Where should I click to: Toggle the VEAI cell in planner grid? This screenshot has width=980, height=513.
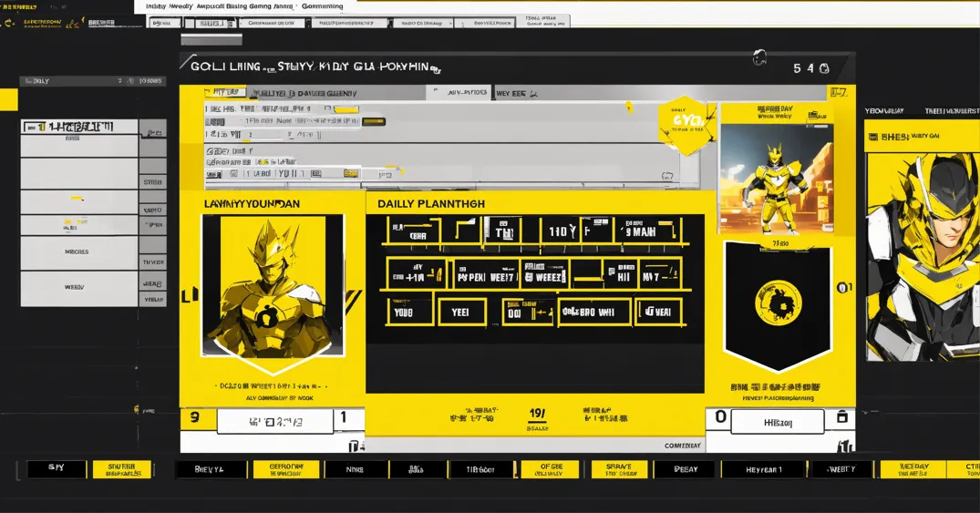coord(652,313)
